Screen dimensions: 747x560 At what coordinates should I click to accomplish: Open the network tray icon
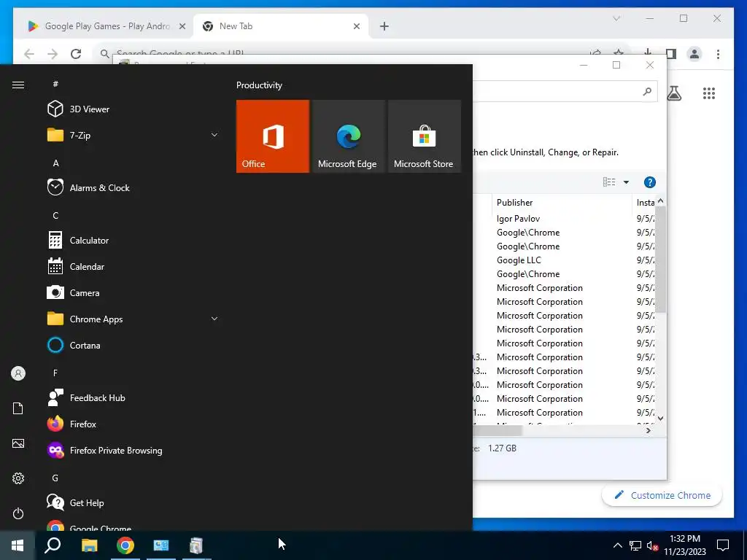(635, 545)
